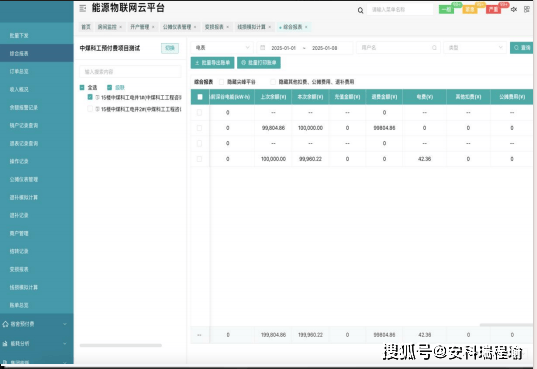537x369 pixels.
Task: Click the chart icon next to 能耗分析
Action: coord(5,343)
